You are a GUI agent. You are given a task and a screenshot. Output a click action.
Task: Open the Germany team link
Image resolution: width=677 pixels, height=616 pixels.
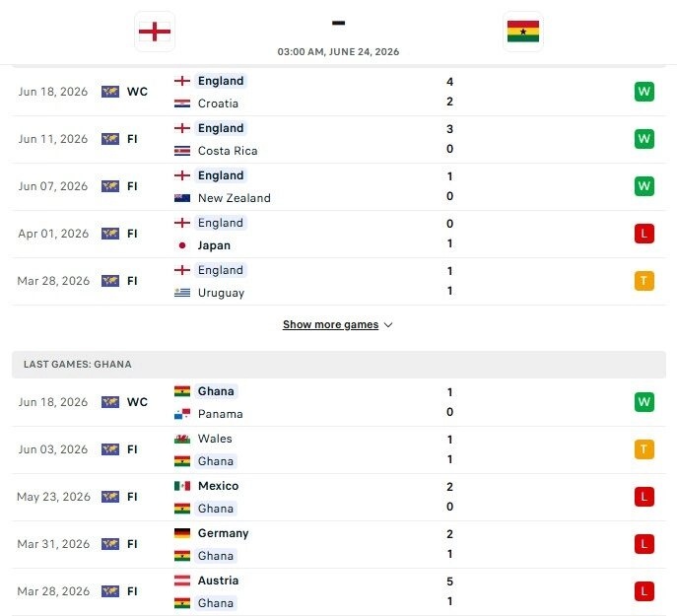point(223,533)
